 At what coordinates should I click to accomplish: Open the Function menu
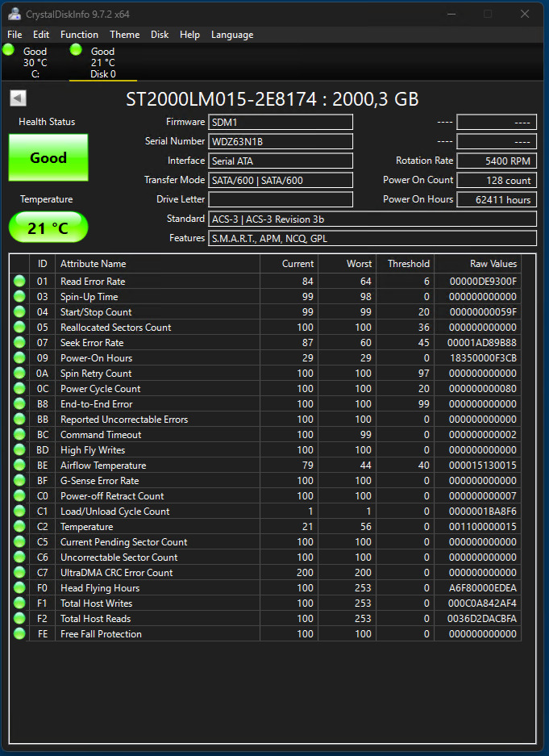click(x=80, y=35)
